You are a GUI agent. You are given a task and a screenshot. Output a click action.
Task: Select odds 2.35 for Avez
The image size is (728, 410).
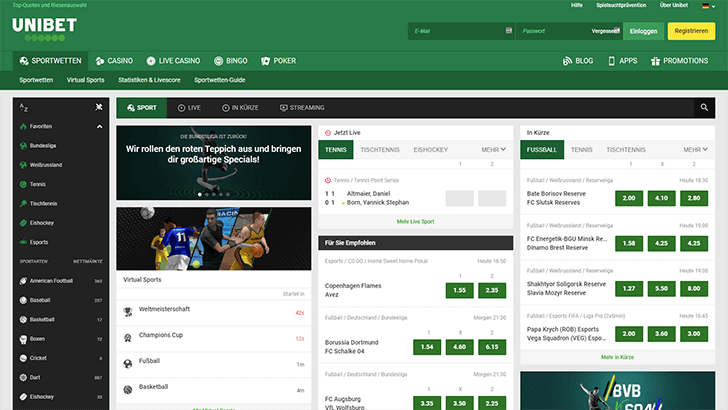492,290
